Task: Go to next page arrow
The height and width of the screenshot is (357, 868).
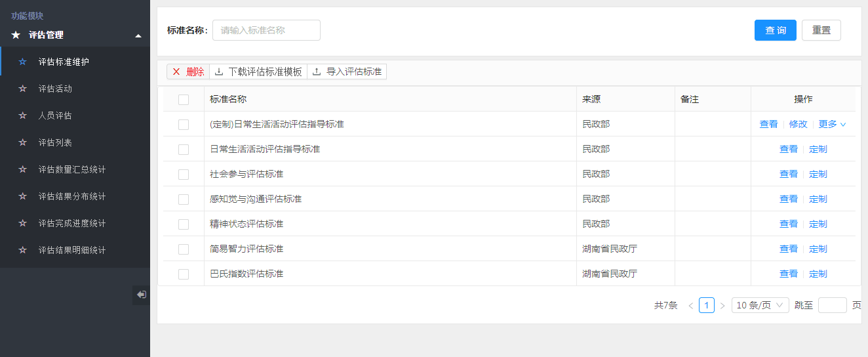Action: (722, 305)
